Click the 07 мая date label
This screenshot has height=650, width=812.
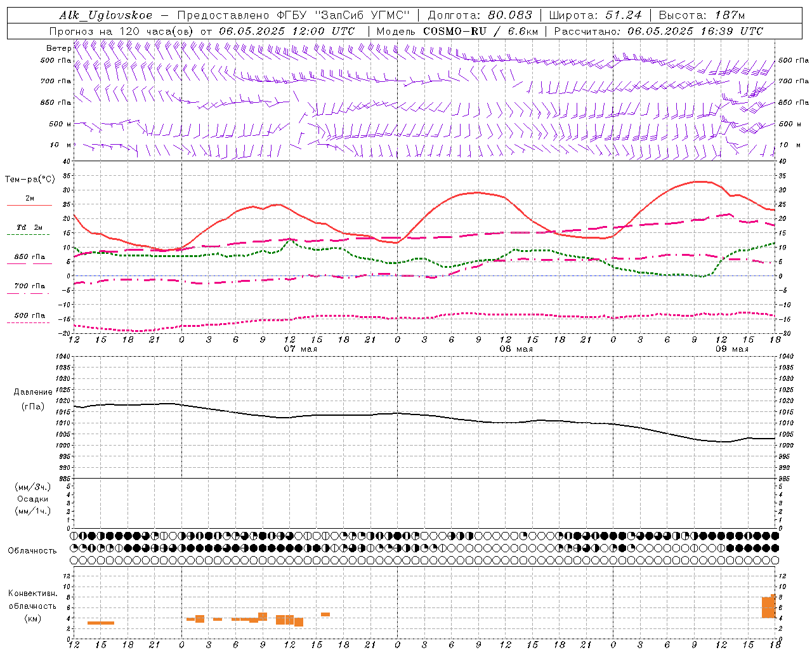point(300,349)
